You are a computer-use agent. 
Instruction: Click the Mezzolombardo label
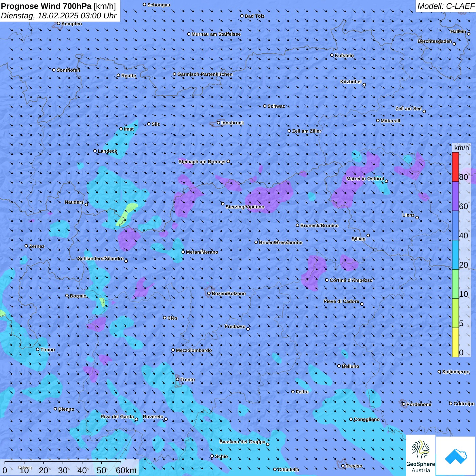[x=194, y=350]
